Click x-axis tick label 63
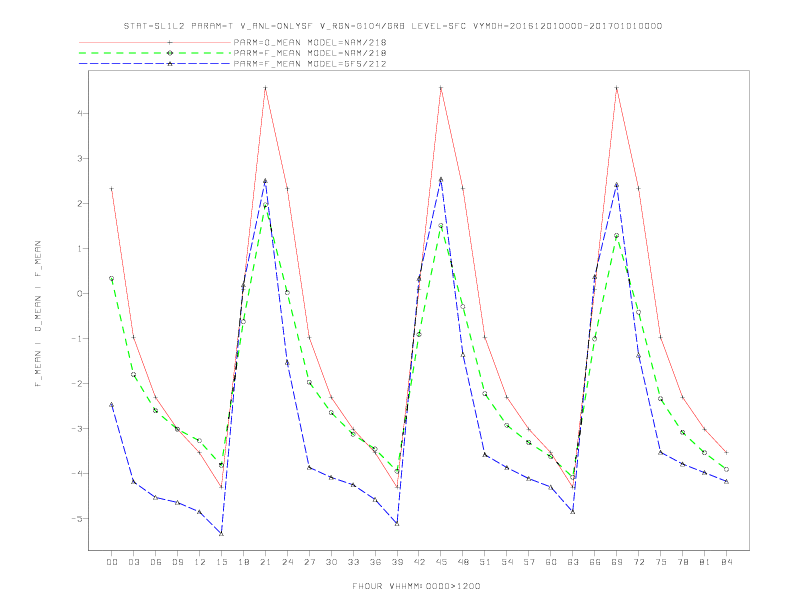 (x=573, y=562)
